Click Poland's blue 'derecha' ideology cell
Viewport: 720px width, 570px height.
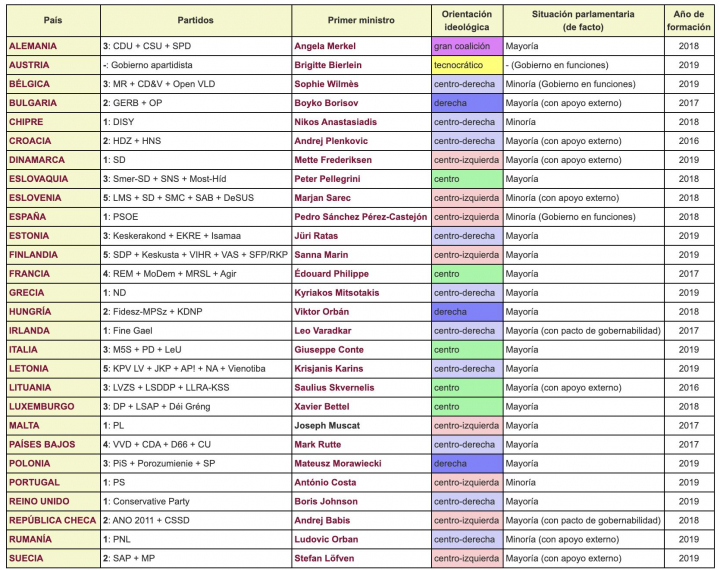pos(464,463)
